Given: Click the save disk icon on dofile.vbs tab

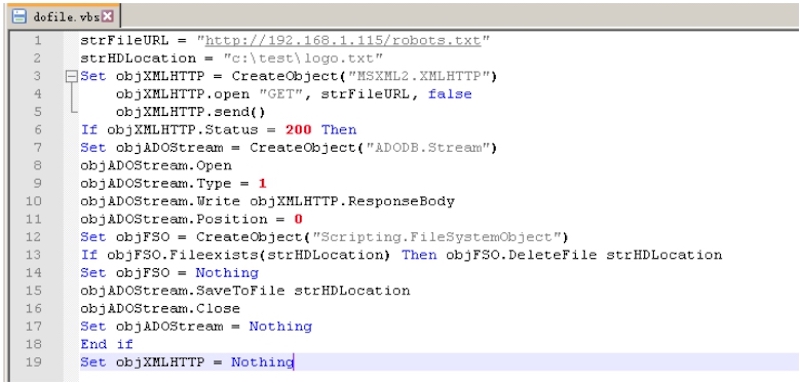Looking at the screenshot, I should (x=19, y=16).
